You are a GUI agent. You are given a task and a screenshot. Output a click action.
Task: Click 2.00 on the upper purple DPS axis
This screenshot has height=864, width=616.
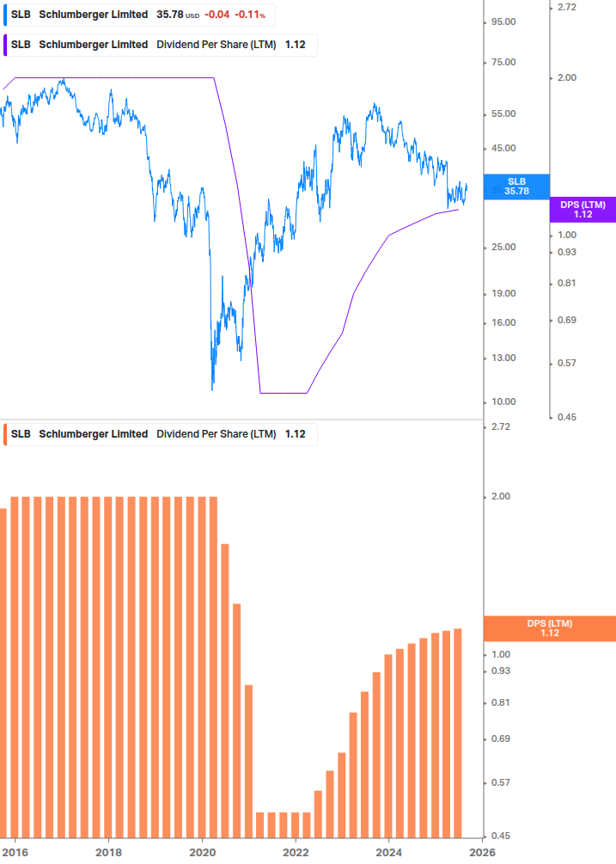coord(567,77)
